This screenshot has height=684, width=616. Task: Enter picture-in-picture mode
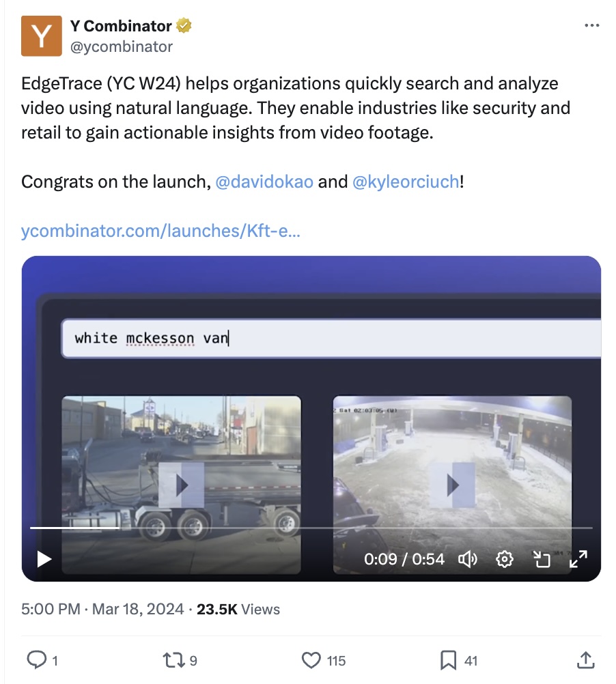[x=542, y=559]
